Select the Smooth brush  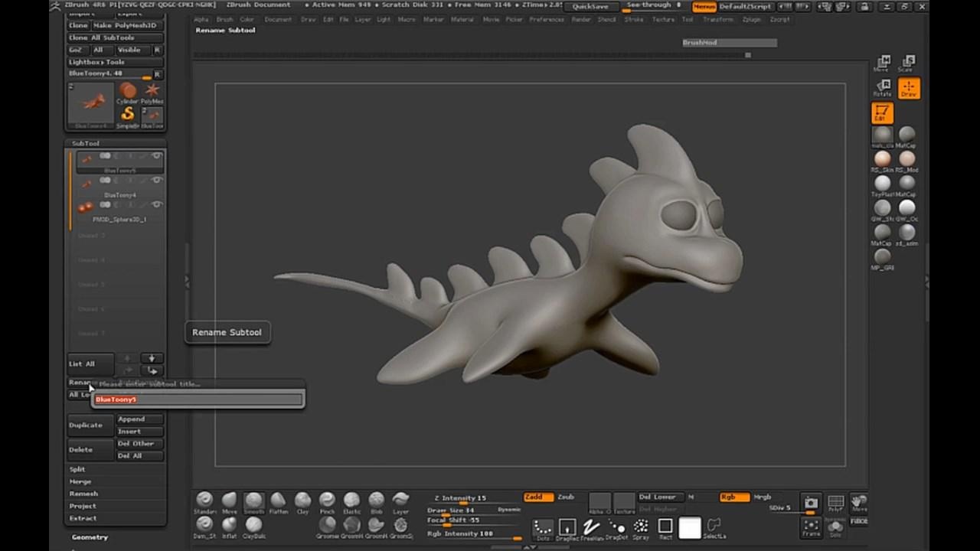point(253,502)
